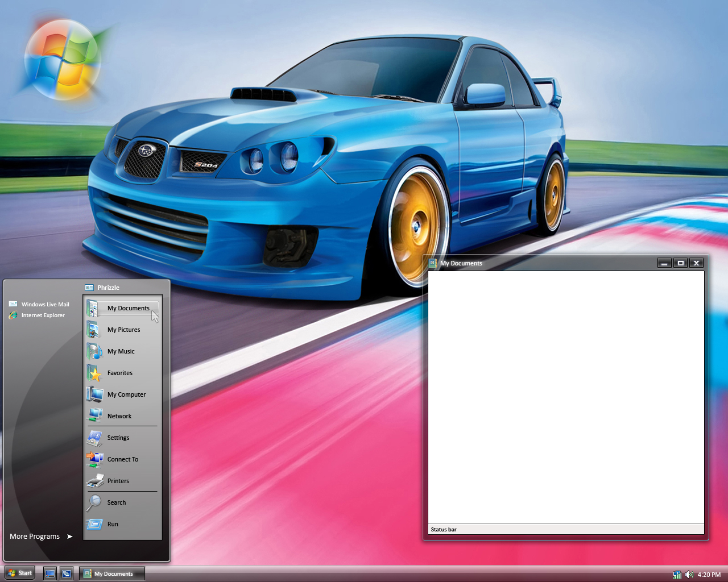The height and width of the screenshot is (582, 728).
Task: Open the My Computer monitor icon
Action: click(94, 394)
